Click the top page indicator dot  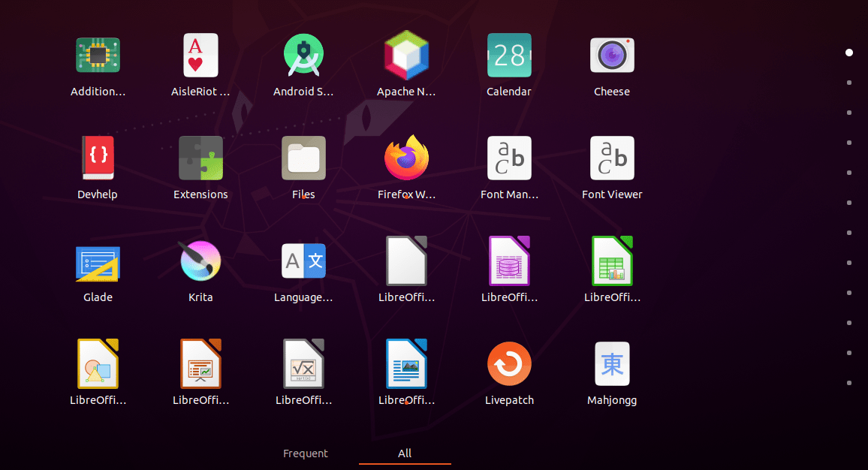point(849,52)
